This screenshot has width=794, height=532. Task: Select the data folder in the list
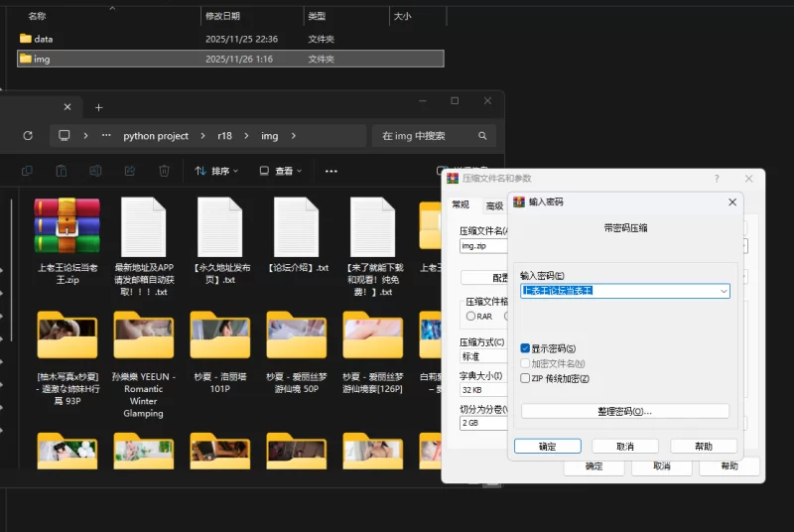pos(43,39)
